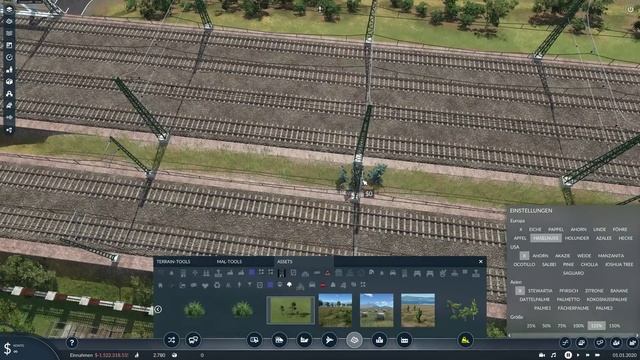
Task: Toggle FÖHRE tree option
Action: (620, 230)
